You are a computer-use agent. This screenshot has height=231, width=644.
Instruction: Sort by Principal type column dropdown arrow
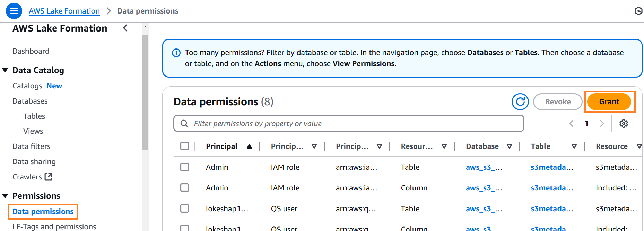click(314, 146)
